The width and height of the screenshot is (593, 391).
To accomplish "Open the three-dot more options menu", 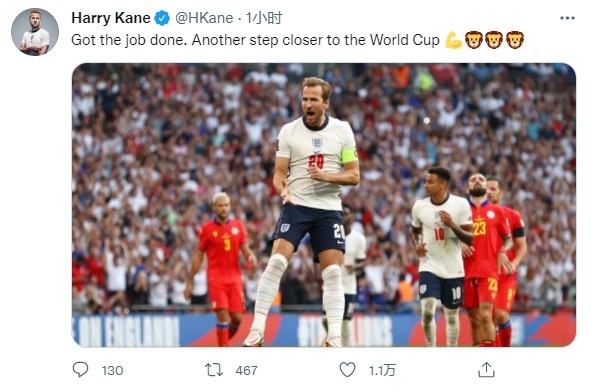I will point(567,18).
